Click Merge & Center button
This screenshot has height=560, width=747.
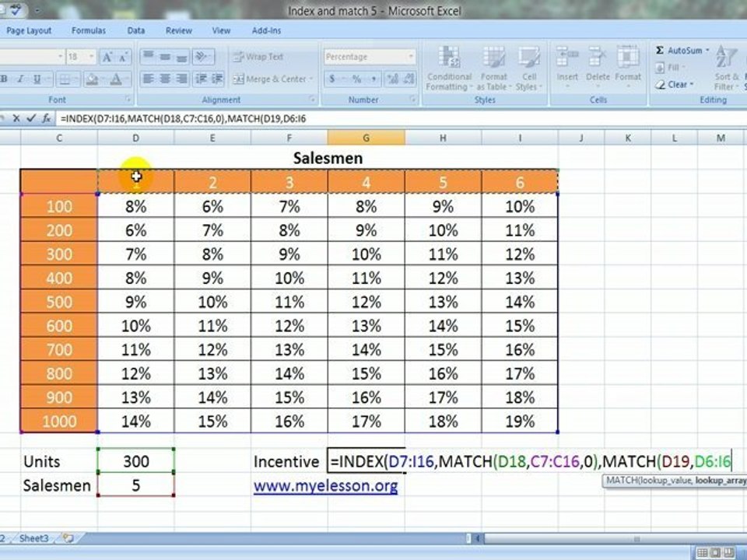270,79
